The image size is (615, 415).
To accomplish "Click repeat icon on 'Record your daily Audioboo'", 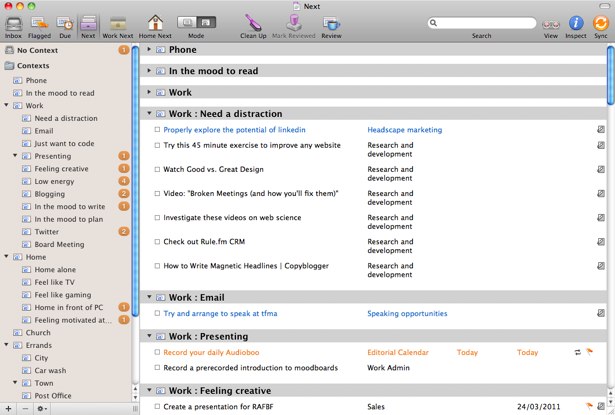I will pos(577,352).
